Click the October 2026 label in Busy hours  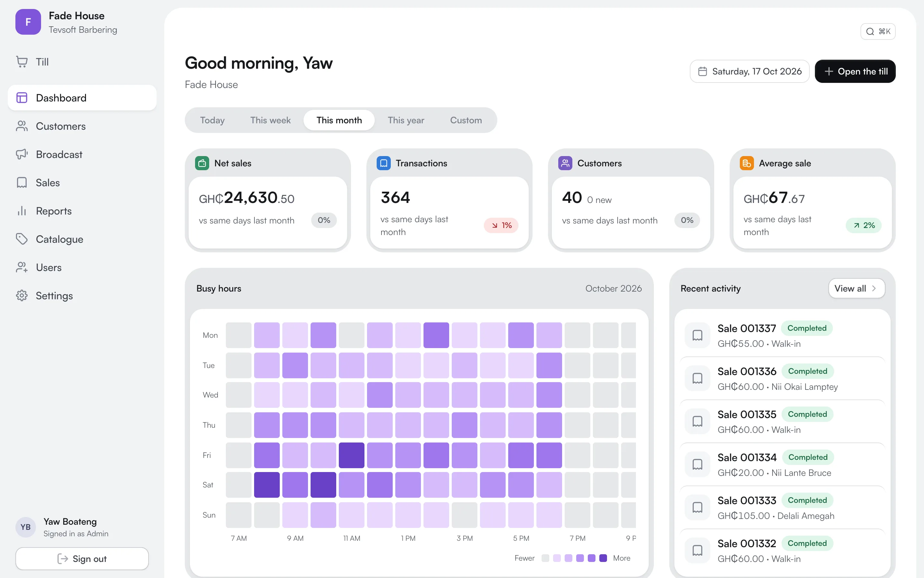(x=613, y=289)
